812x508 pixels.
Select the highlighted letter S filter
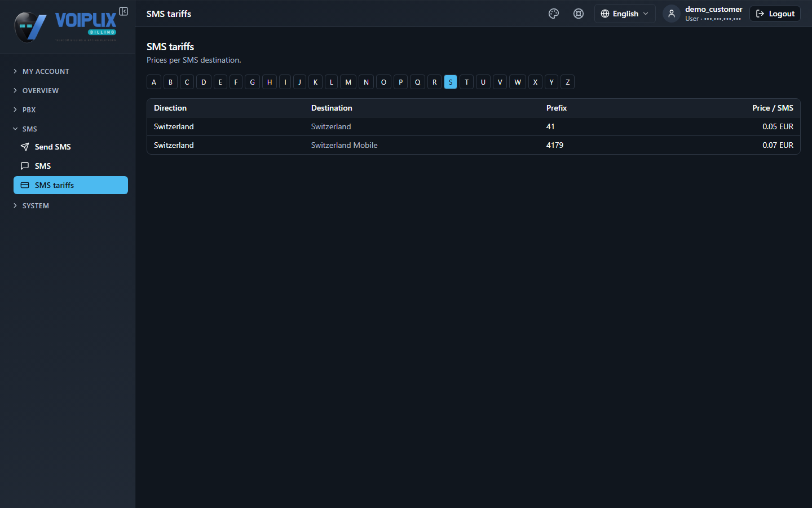point(451,82)
